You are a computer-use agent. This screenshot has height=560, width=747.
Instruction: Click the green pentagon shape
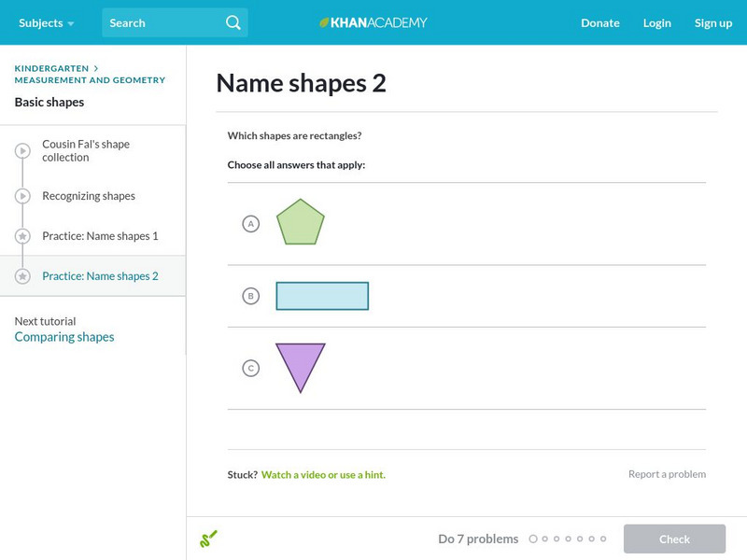(x=301, y=223)
